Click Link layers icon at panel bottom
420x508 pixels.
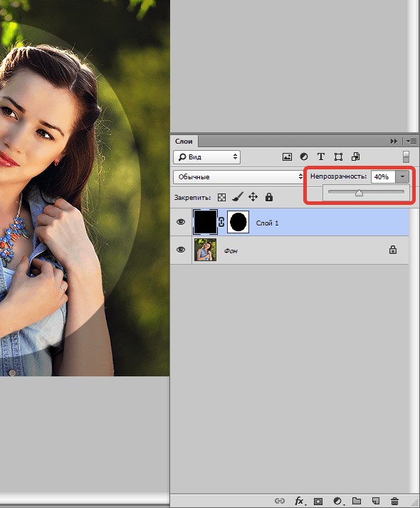(279, 501)
